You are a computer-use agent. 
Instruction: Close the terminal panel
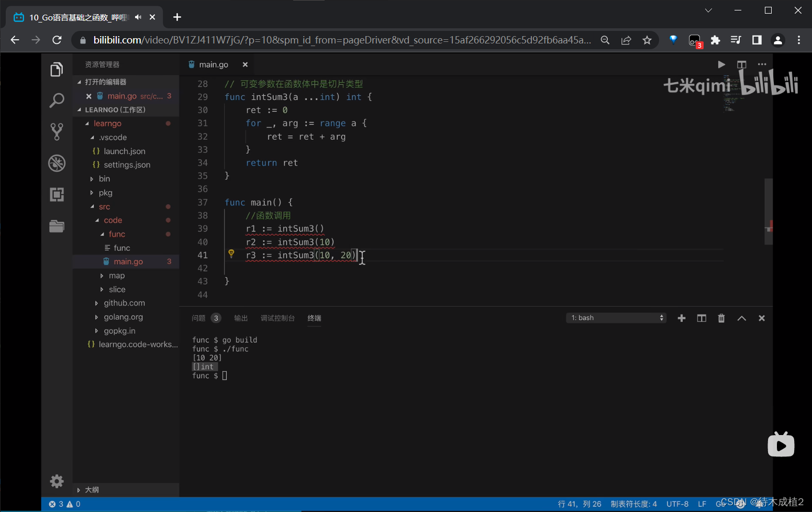point(762,318)
